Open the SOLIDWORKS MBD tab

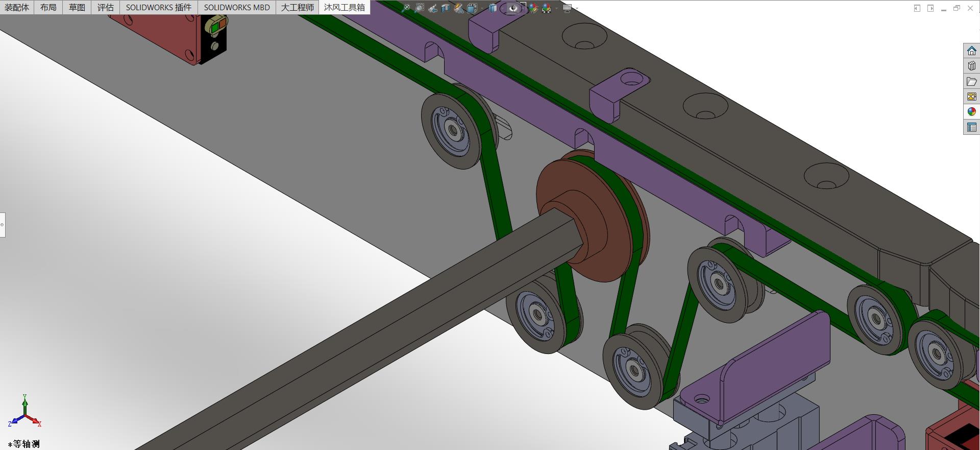(237, 7)
